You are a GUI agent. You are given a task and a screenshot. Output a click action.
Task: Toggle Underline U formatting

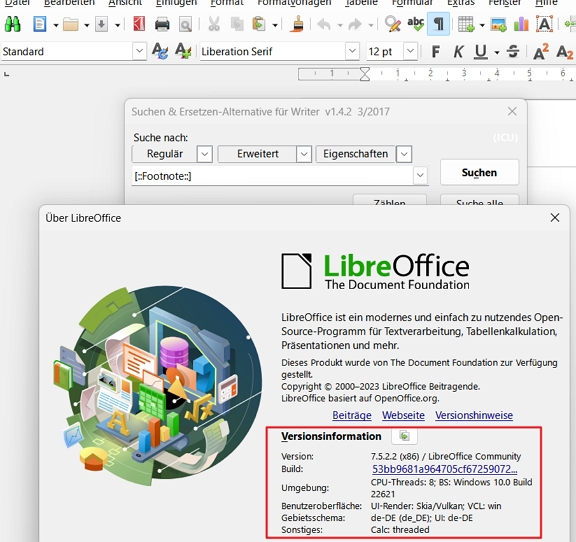tap(481, 52)
